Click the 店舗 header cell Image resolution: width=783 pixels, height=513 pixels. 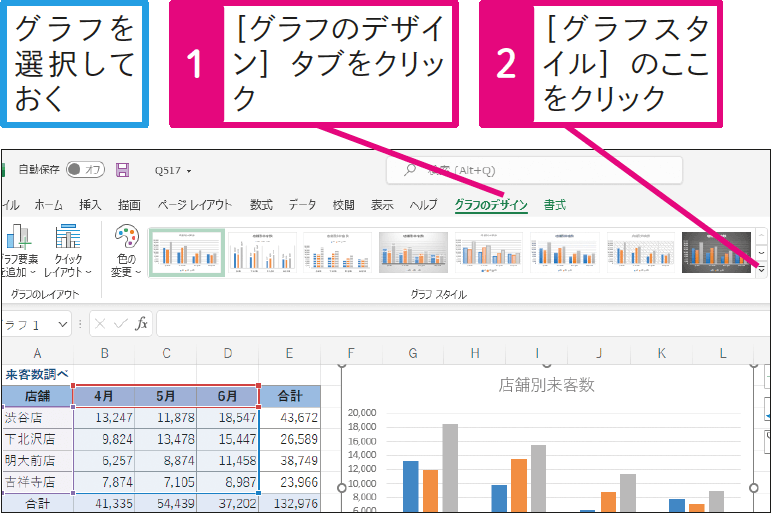tap(37, 397)
